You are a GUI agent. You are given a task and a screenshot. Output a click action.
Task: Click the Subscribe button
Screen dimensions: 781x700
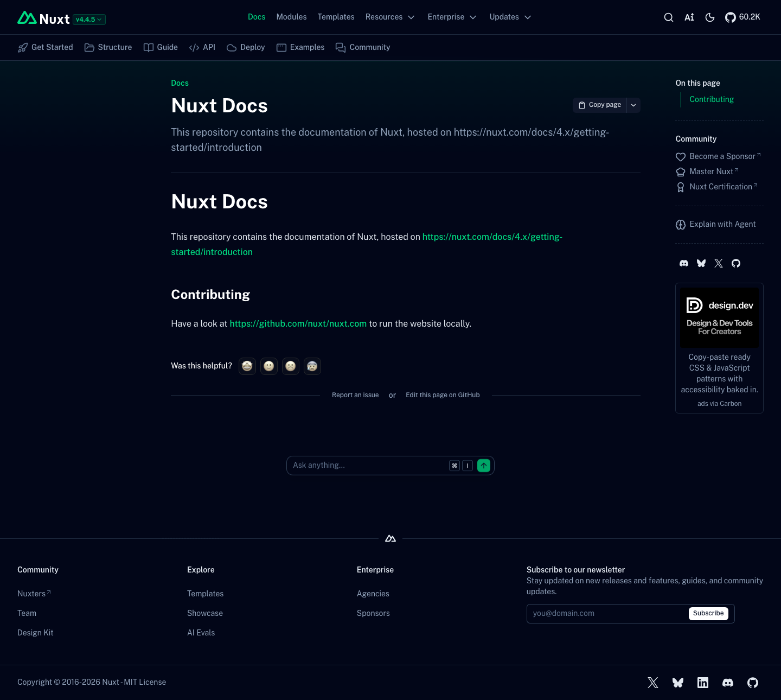708,613
